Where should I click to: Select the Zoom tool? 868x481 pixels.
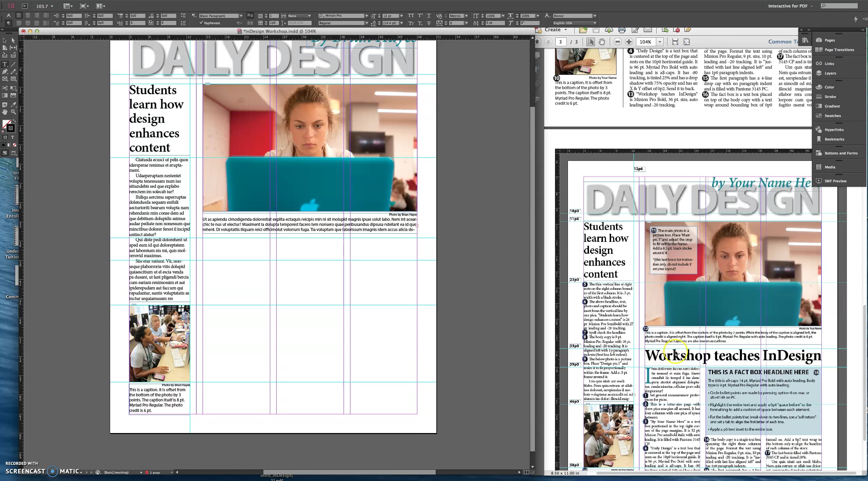click(14, 111)
